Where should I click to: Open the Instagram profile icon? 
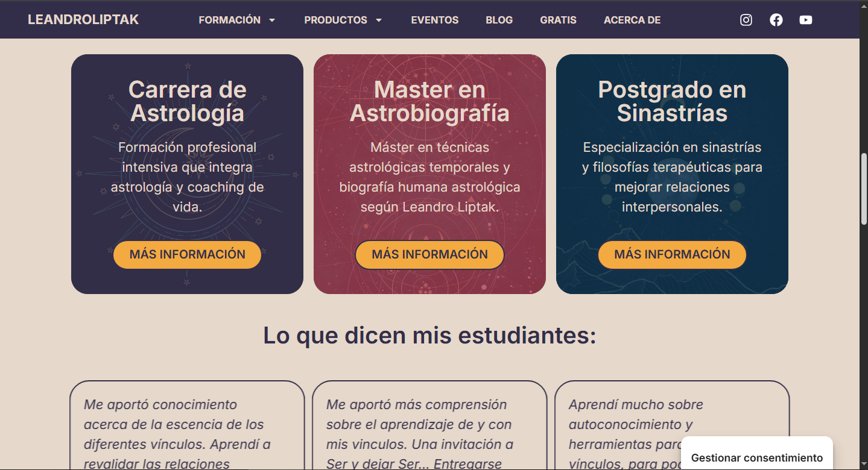[746, 20]
